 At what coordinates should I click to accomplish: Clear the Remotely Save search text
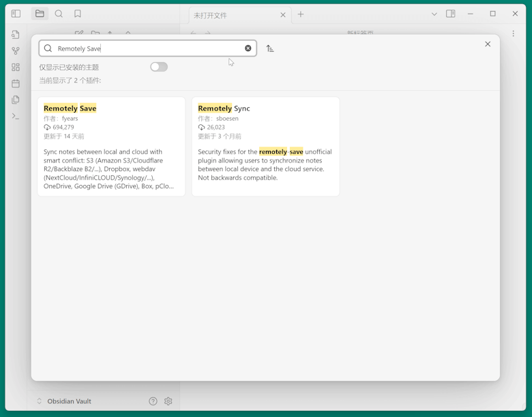point(248,48)
